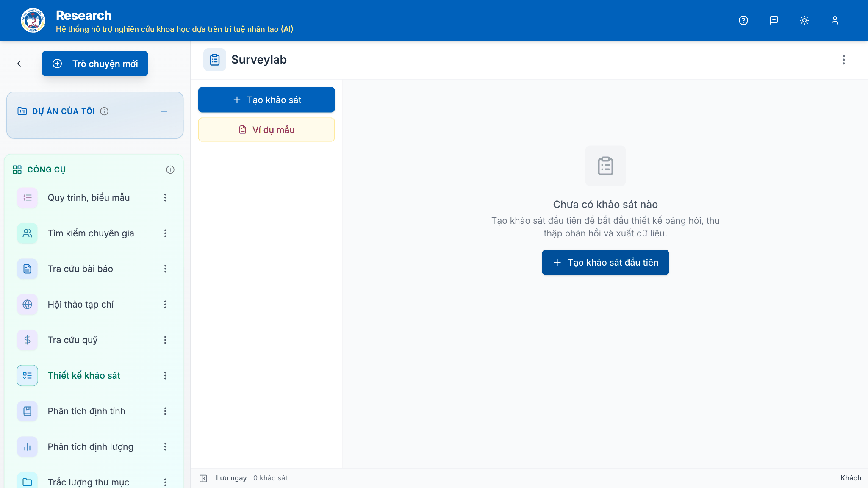The image size is (868, 488).
Task: Select the Phân tích định lượng bar chart icon
Action: click(28, 447)
